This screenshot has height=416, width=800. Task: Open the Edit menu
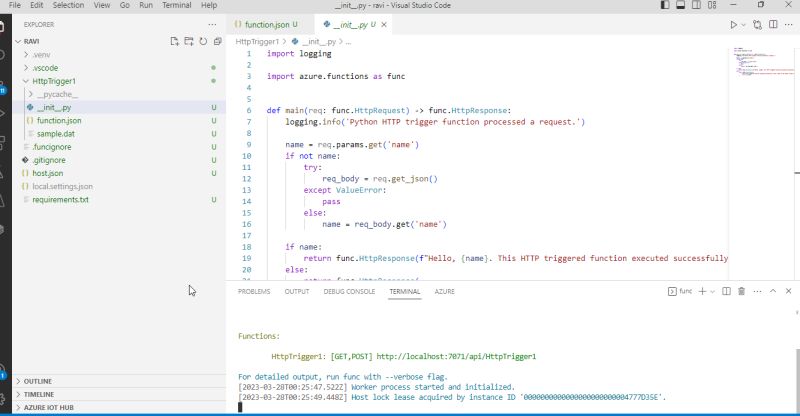click(36, 5)
